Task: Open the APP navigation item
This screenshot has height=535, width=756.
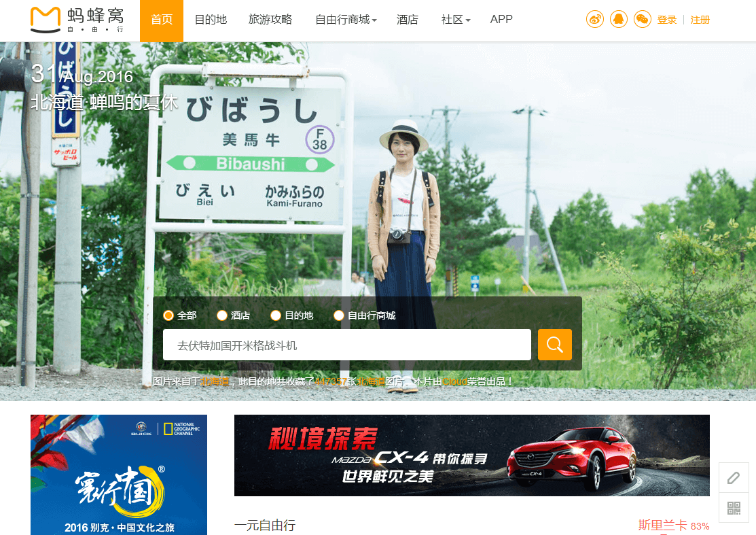Action: pyautogui.click(x=501, y=20)
